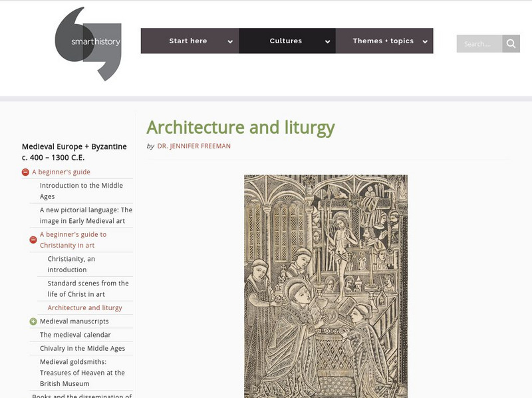Open the Start here menu
The height and width of the screenshot is (398, 532).
[x=190, y=41]
